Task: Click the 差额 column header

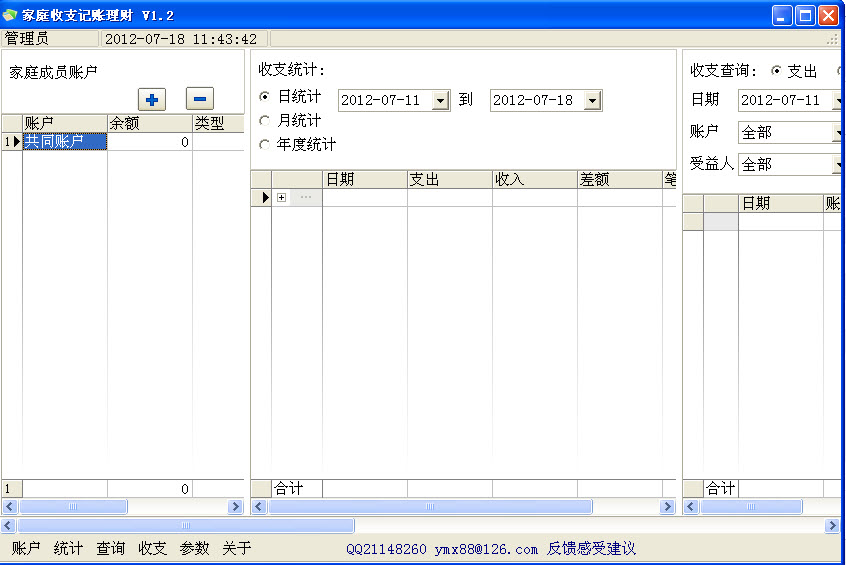Action: (x=620, y=179)
